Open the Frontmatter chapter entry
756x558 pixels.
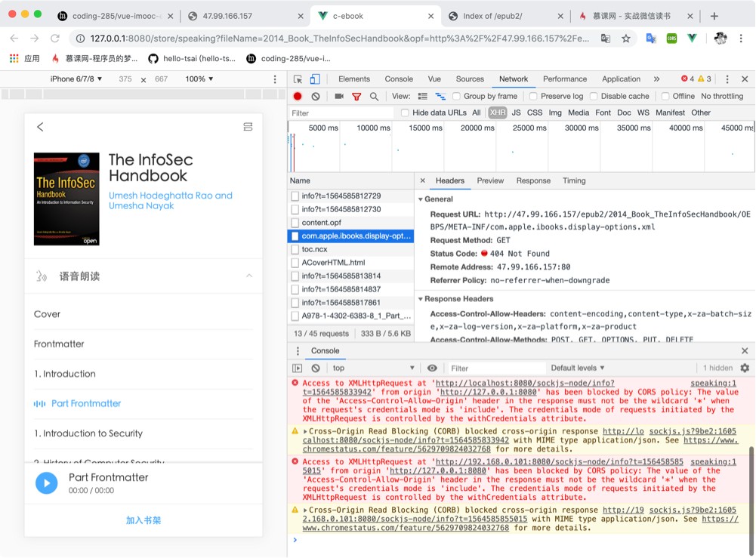coord(59,344)
